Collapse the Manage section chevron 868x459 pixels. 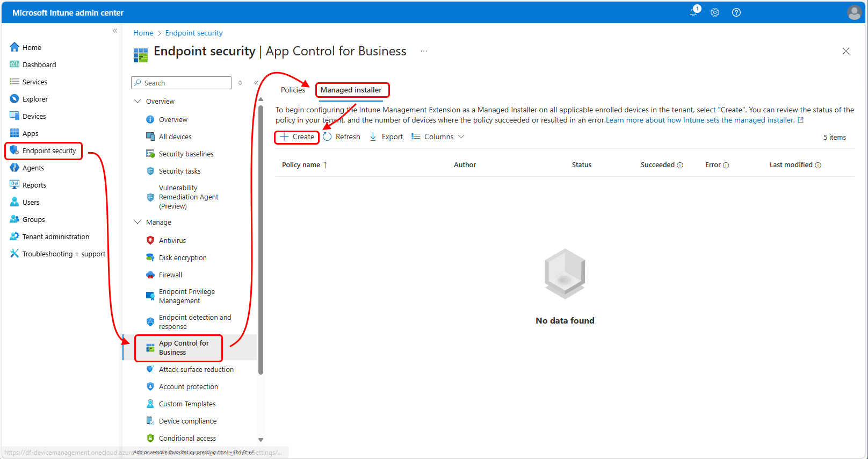(138, 223)
